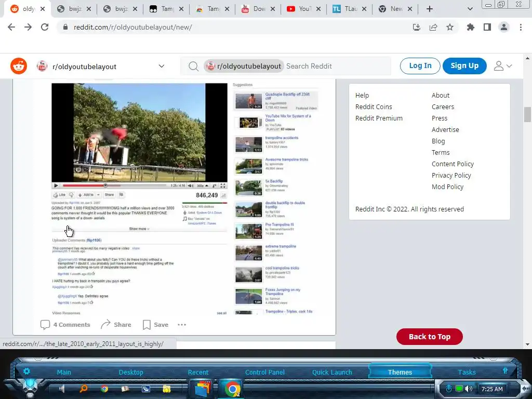Click the post's Share button
The height and width of the screenshot is (399, 532).
[x=116, y=325]
